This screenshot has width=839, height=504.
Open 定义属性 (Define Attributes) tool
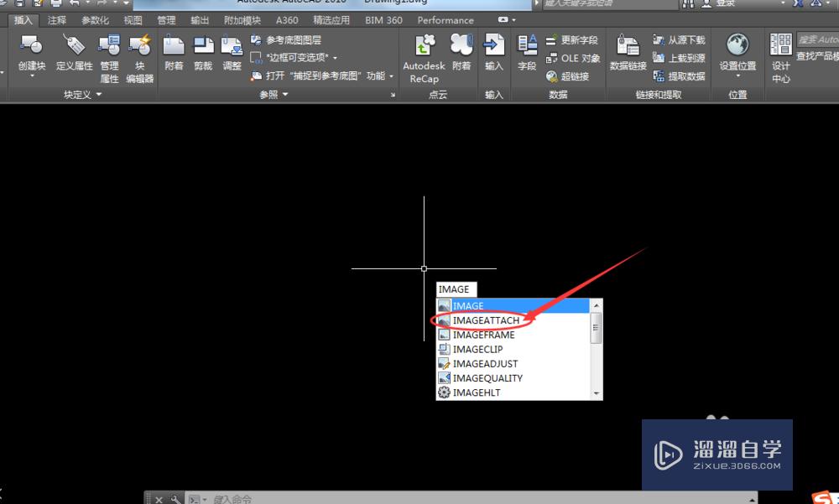pyautogui.click(x=74, y=53)
